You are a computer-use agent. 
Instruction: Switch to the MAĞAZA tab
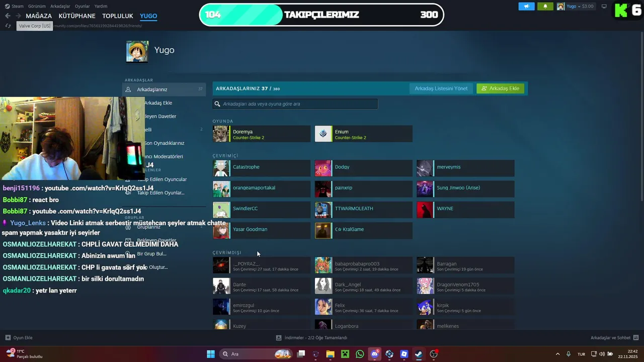(x=39, y=16)
